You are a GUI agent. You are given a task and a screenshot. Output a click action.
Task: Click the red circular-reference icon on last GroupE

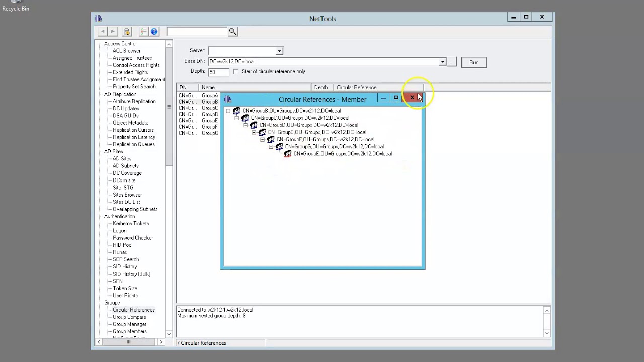pyautogui.click(x=288, y=154)
